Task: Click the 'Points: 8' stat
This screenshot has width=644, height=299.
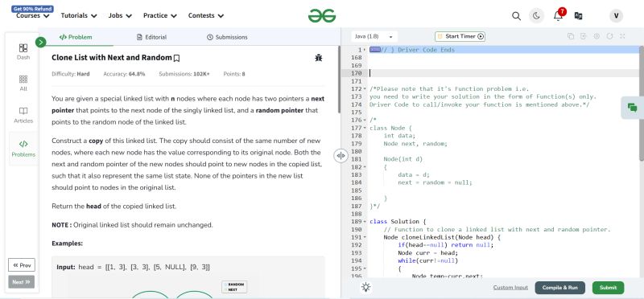Action: pos(234,74)
